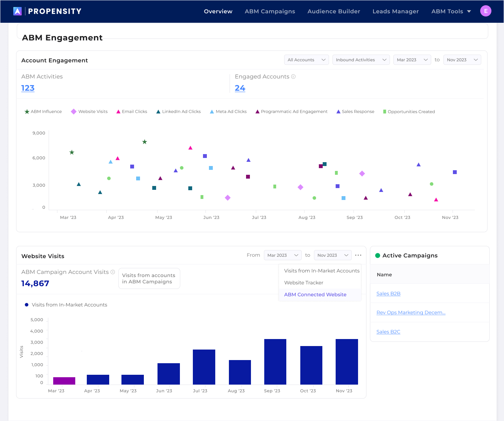Toggle ABM Influence star legend item
The image size is (504, 421).
43,112
